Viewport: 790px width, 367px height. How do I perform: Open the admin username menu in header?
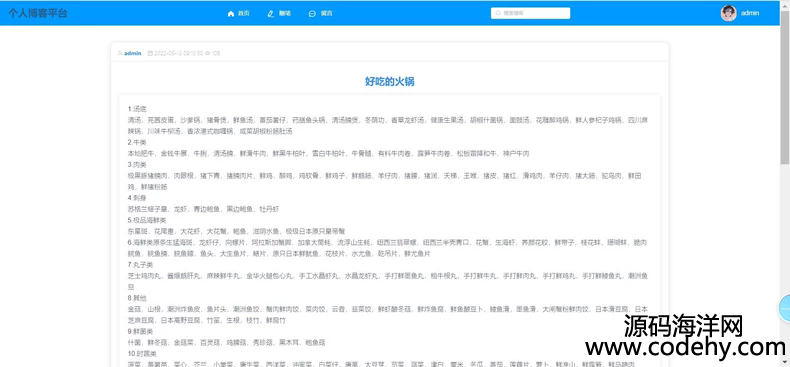click(750, 13)
